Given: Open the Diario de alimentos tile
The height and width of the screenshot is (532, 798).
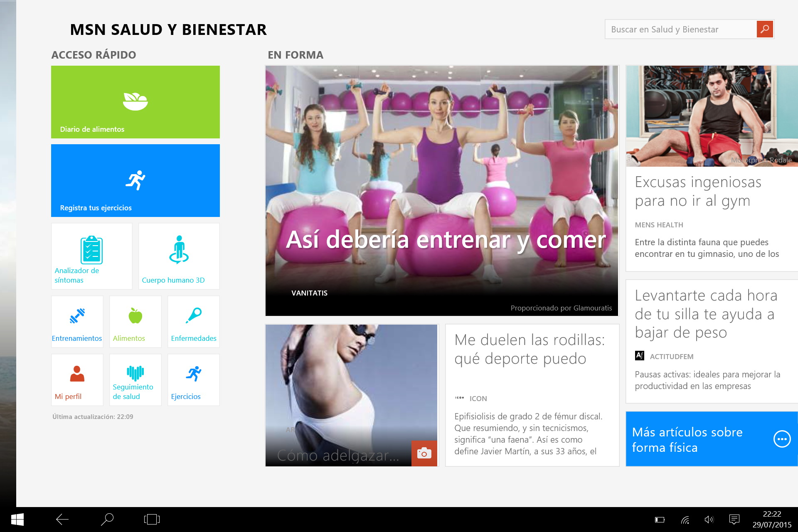Looking at the screenshot, I should pyautogui.click(x=135, y=102).
